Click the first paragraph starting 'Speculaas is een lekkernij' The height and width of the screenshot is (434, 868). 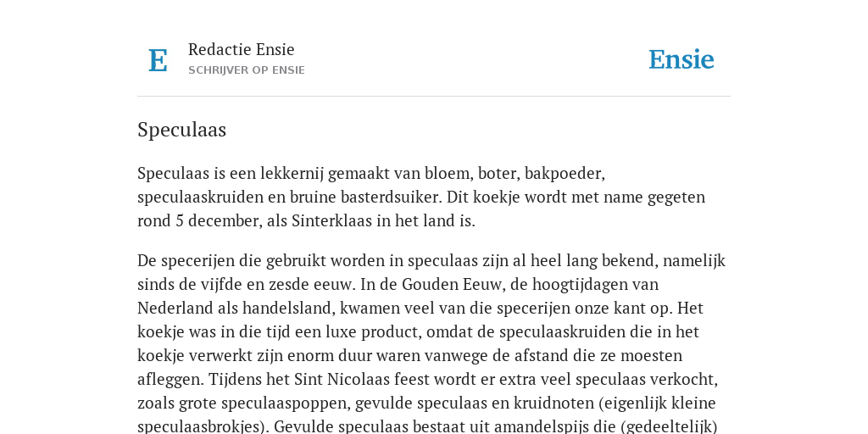point(421,197)
